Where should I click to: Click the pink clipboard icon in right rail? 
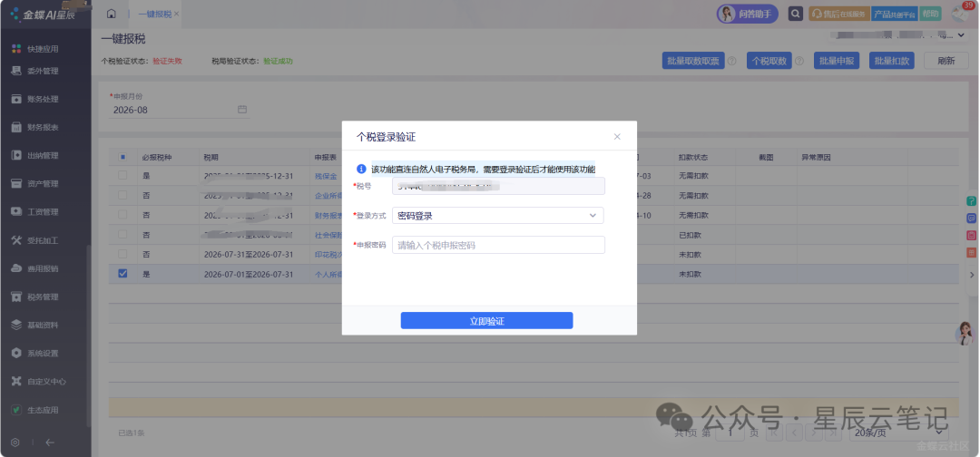971,236
